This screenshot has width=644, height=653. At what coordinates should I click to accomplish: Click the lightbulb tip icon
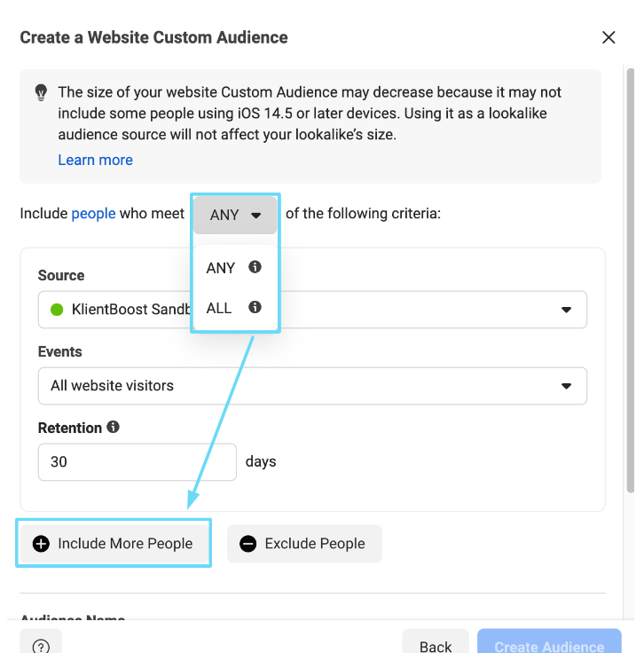[x=41, y=92]
